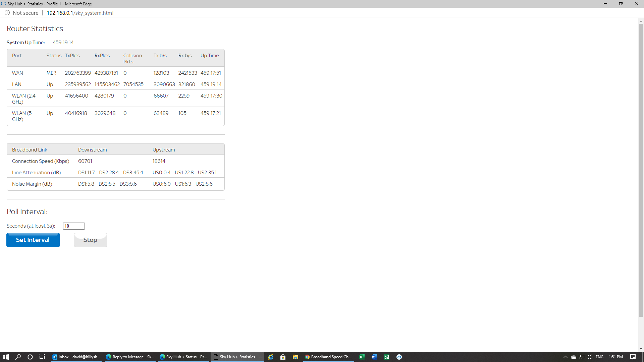The width and height of the screenshot is (644, 362).
Task: Open File Explorer from taskbar
Action: [x=296, y=357]
